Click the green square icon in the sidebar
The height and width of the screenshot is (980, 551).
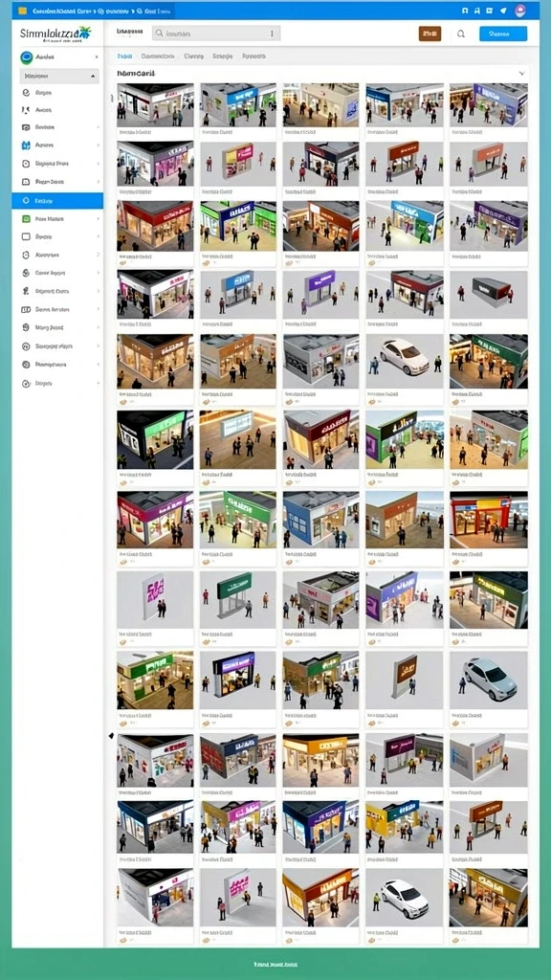coord(26,219)
